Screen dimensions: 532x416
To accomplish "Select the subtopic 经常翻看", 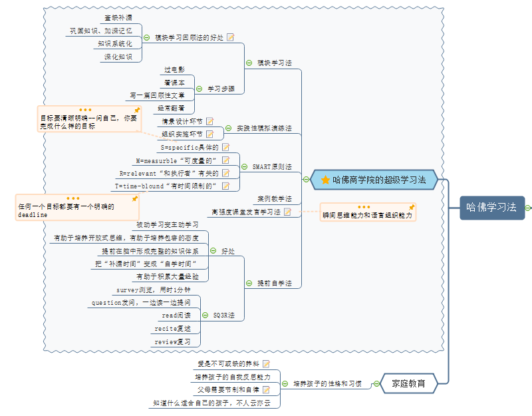I will [x=171, y=108].
